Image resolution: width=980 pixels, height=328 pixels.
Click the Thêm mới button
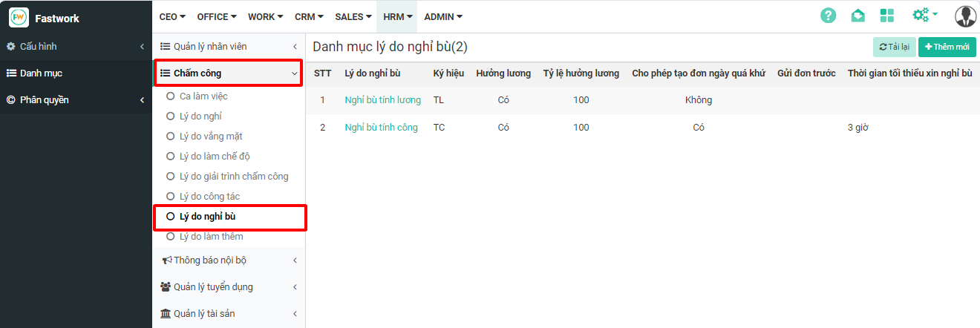[x=947, y=47]
